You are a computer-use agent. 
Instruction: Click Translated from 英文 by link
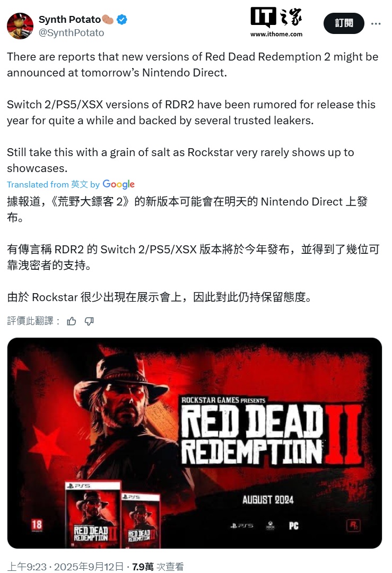[53, 185]
